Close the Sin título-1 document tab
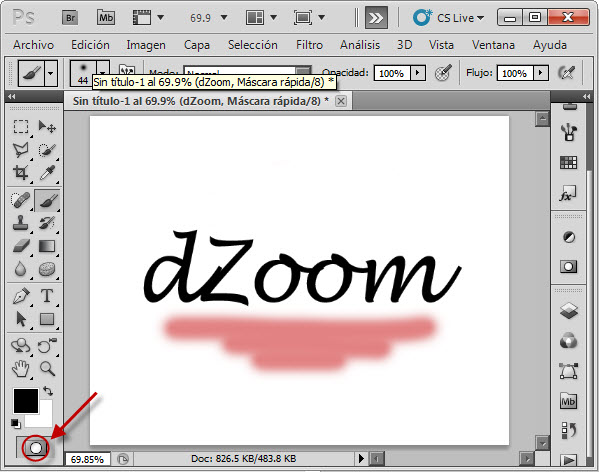Viewport: 599px width, 472px height. (341, 101)
